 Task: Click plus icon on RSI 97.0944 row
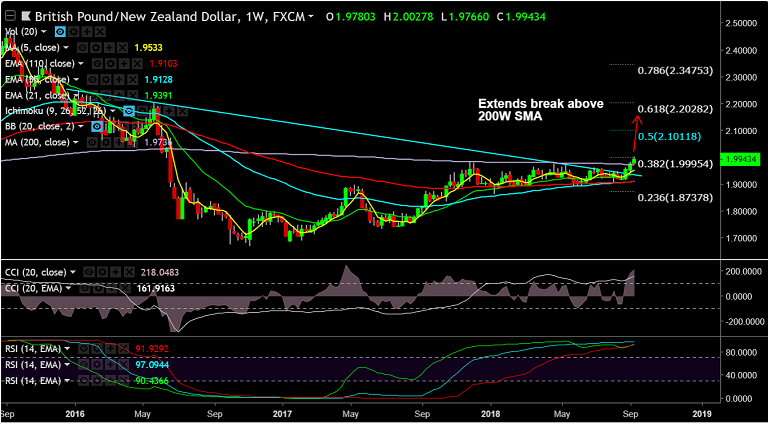[x=110, y=365]
